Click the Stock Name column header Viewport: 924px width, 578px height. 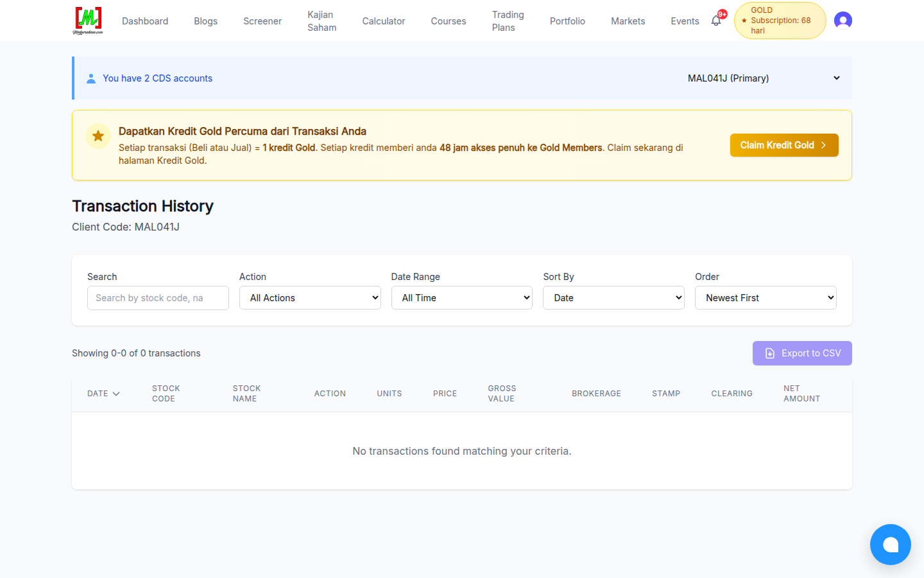pos(247,394)
